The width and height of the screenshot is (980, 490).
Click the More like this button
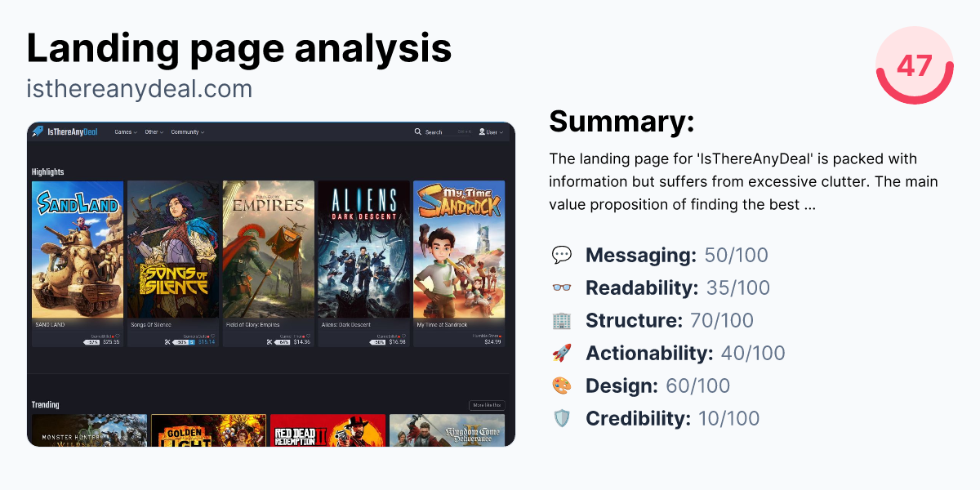pyautogui.click(x=488, y=404)
